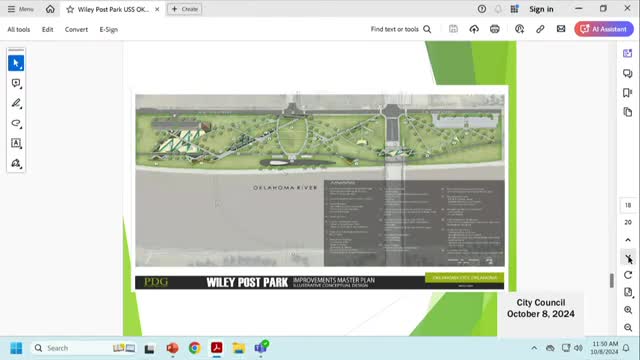640x360 pixels.
Task: Go to next page with down chevron
Action: click(x=628, y=258)
